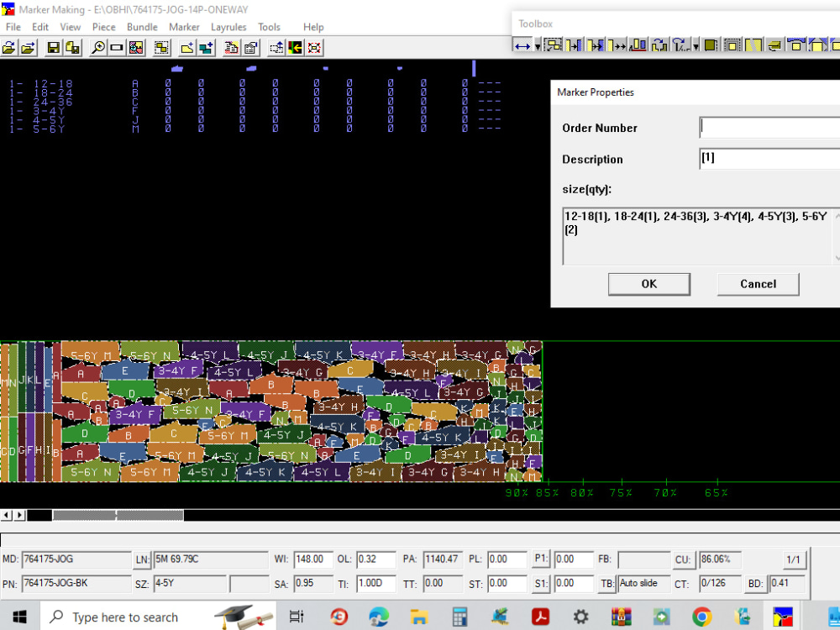This screenshot has height=630, width=840.
Task: Click the OL field showing 0.32
Action: [376, 559]
